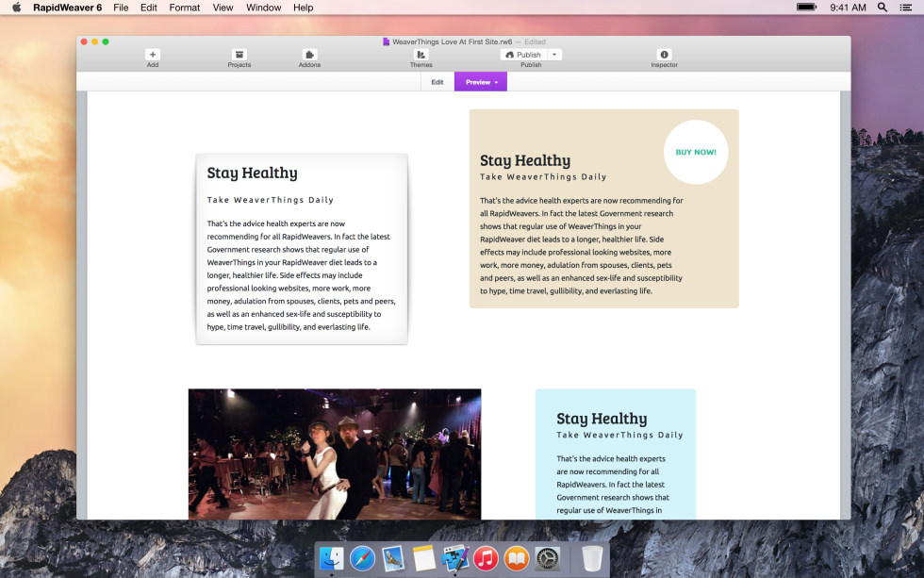Image resolution: width=924 pixels, height=578 pixels.
Task: Click the dance party photo
Action: (335, 454)
